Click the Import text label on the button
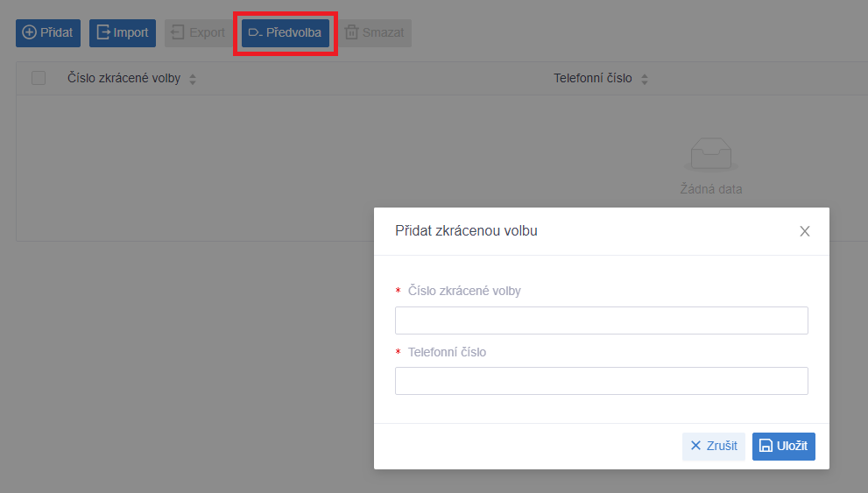Screen dimensions: 868x493 click(x=131, y=32)
